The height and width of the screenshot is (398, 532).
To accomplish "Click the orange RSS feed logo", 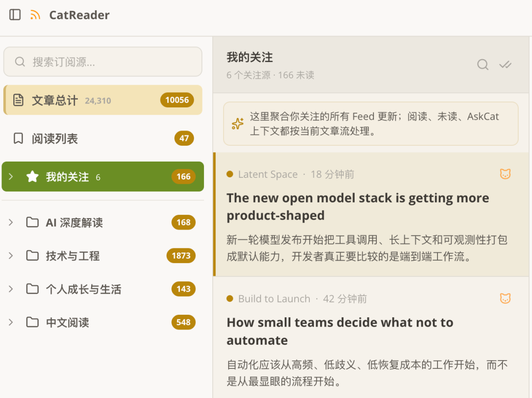I will 35,15.
